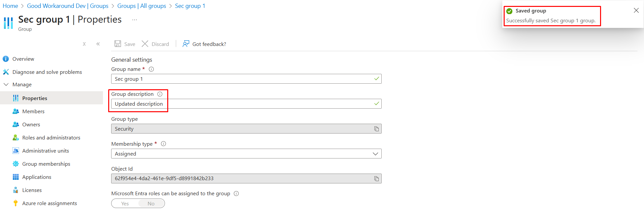Click the Discard X icon
The image size is (644, 210).
point(145,44)
